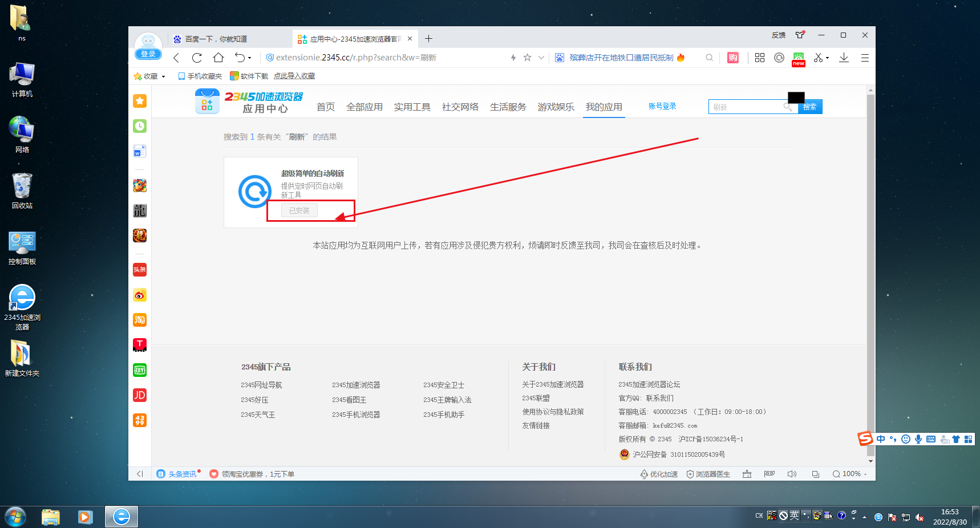Screen dimensions: 980x528
Task: Close the 应用中心 tab
Action: coord(410,39)
